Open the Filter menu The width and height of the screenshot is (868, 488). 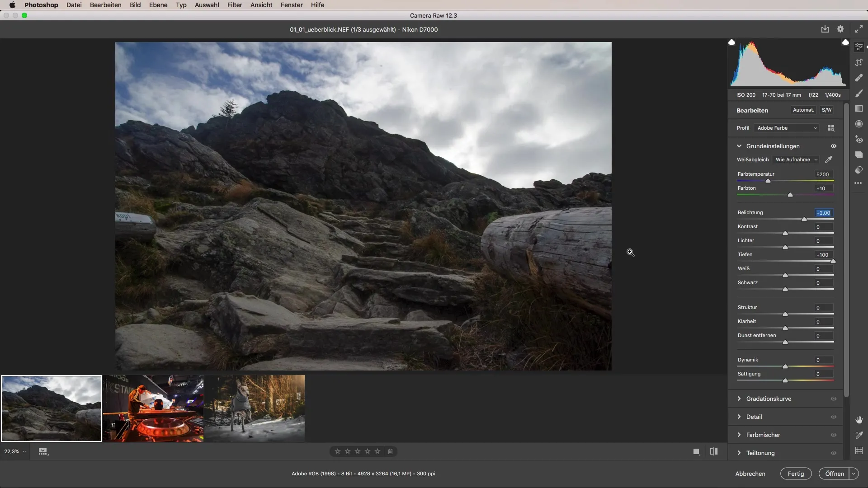point(235,5)
